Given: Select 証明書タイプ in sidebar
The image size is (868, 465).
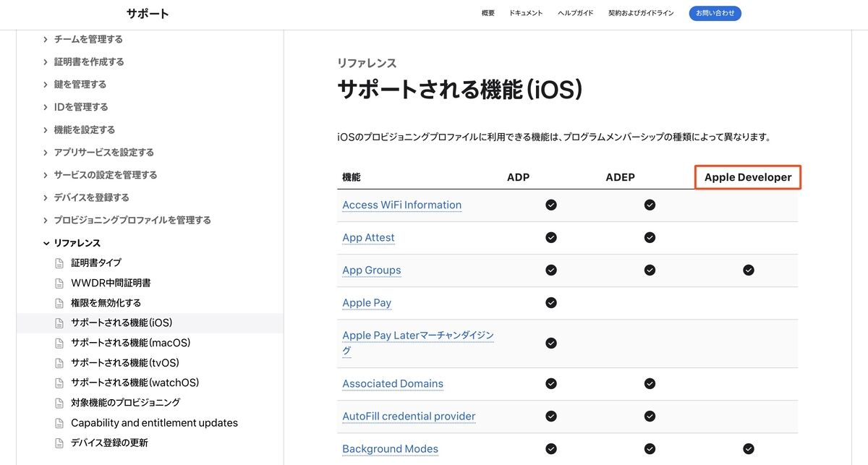Looking at the screenshot, I should 96,263.
